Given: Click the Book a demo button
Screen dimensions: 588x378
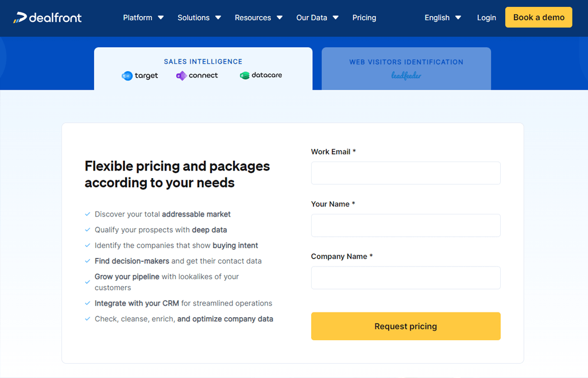Looking at the screenshot, I should [538, 17].
